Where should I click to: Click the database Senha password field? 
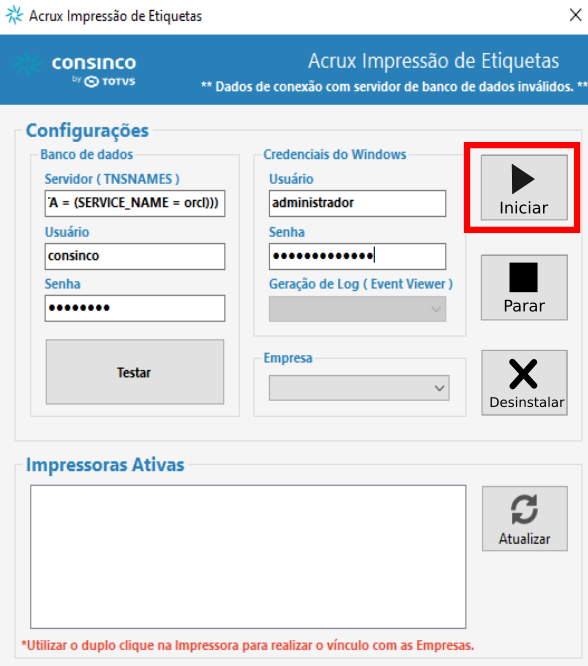pos(135,308)
